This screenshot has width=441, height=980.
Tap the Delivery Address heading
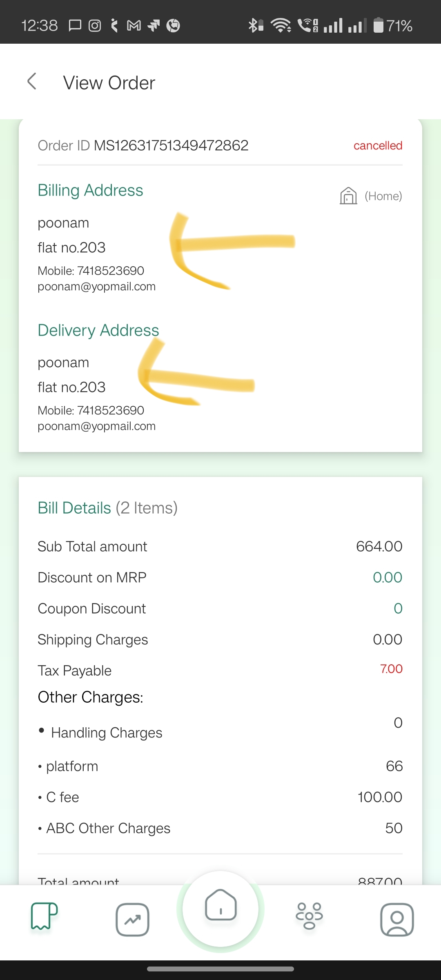pyautogui.click(x=98, y=330)
